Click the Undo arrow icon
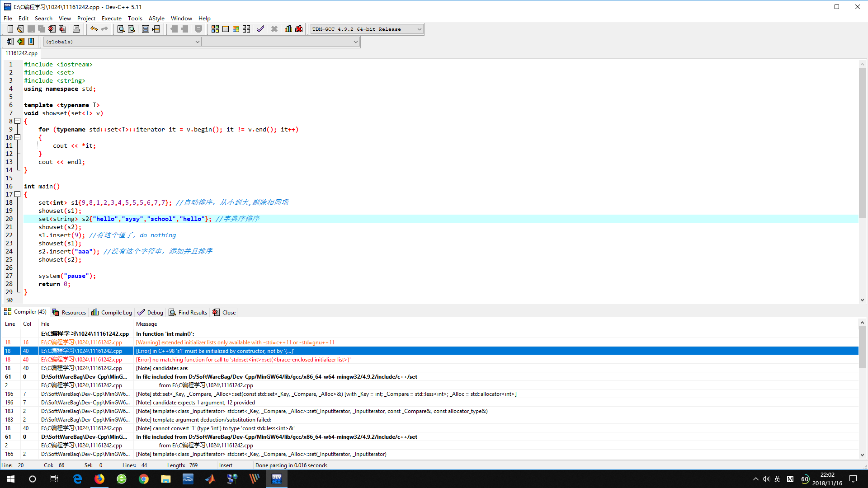This screenshot has width=868, height=488. point(94,28)
